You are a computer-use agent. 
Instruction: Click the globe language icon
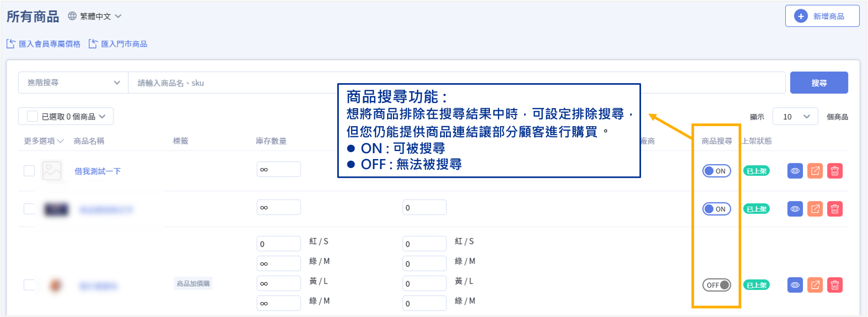[72, 16]
